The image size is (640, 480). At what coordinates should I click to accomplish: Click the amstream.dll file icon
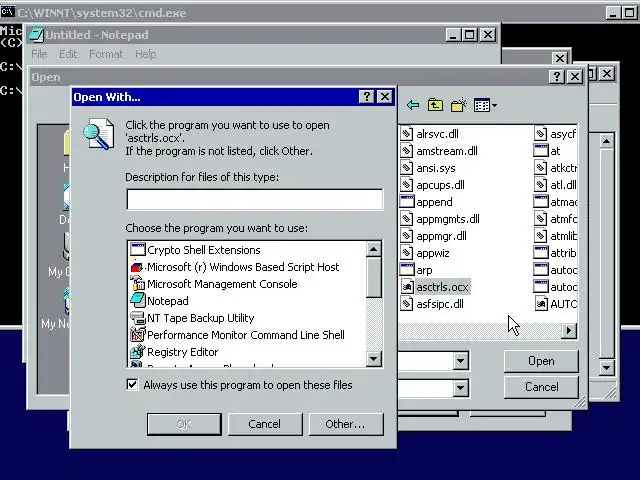tap(406, 151)
